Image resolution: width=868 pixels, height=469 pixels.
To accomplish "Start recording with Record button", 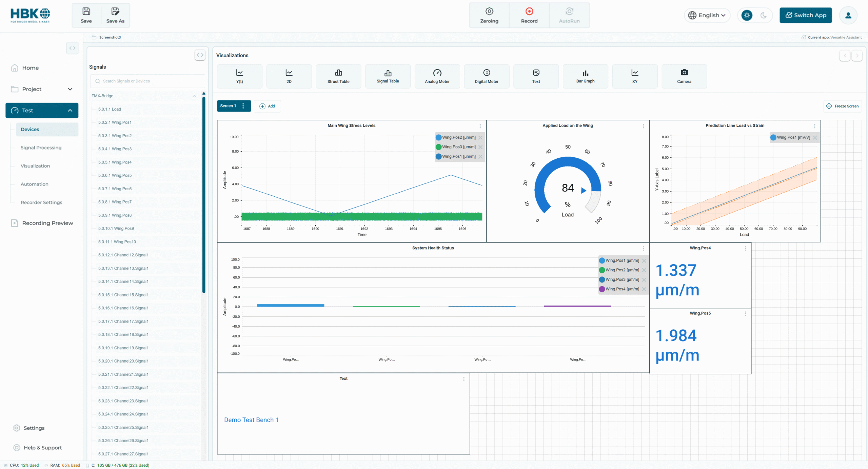I will coord(529,15).
